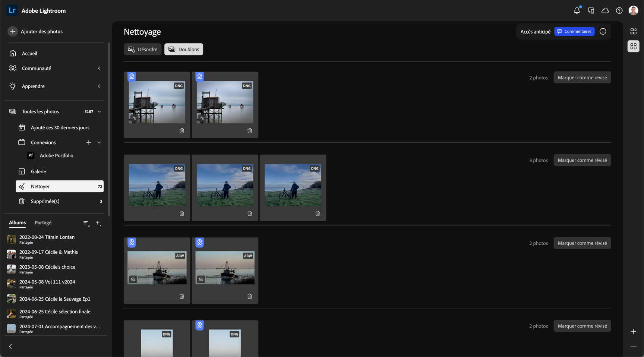Open album 2024-06-25 Cécile la Sauvage Ep1
Image resolution: width=644 pixels, height=357 pixels.
(x=55, y=299)
